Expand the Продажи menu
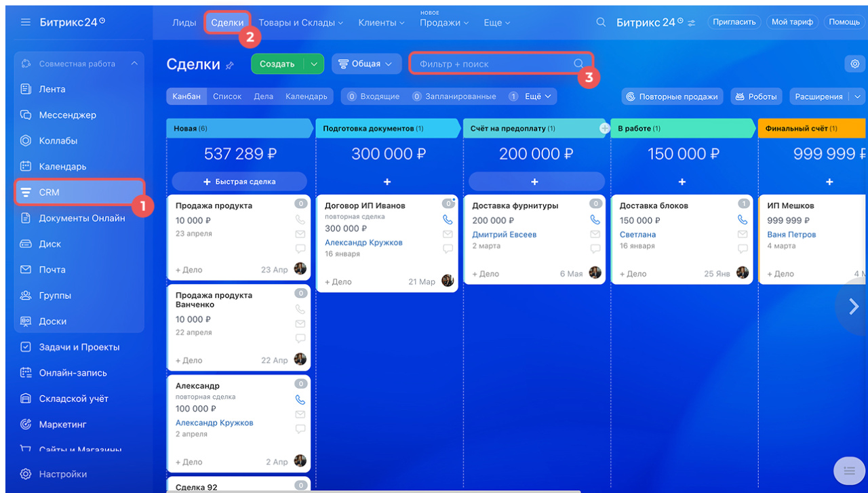 [x=444, y=22]
